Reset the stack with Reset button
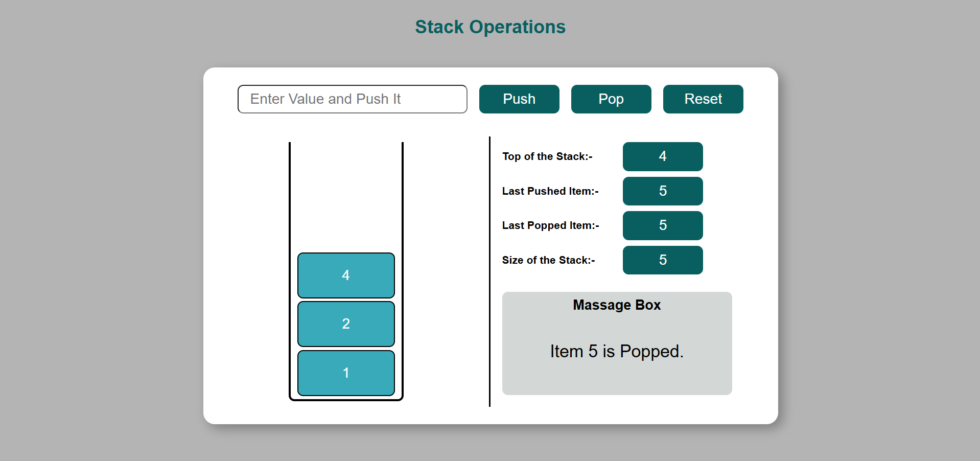Viewport: 980px width, 461px height. 703,99
